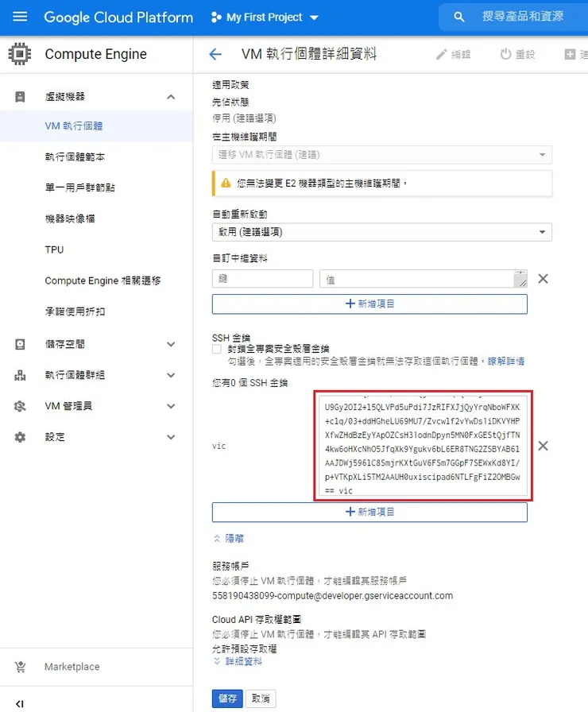Click 新增項目 under 自訂中繼資料
The width and height of the screenshot is (588, 712).
tap(369, 304)
